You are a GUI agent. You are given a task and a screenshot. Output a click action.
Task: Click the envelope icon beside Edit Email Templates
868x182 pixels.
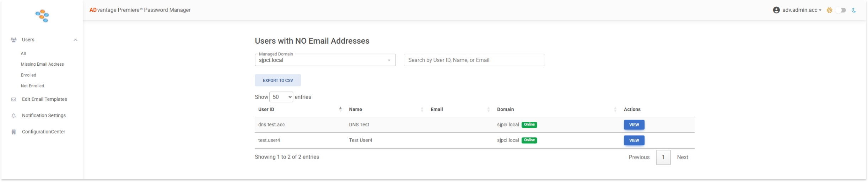(14, 99)
